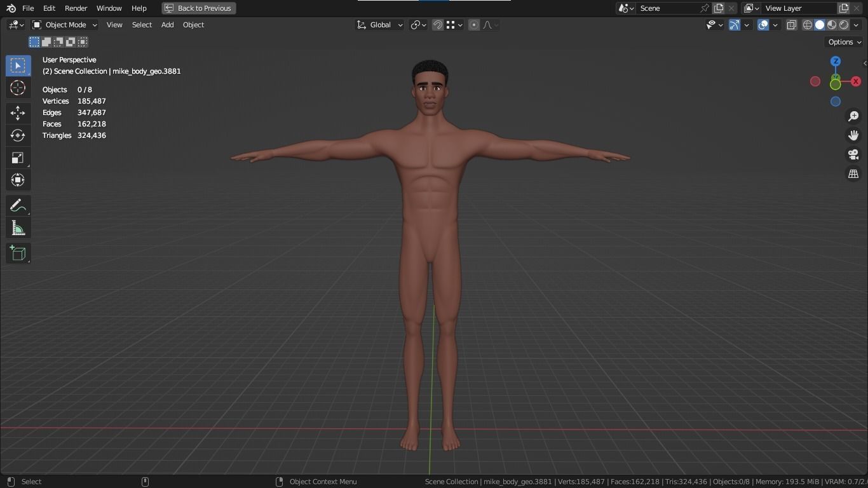Screen dimensions: 868x488
Task: Pick the Scale tool
Action: (18, 158)
